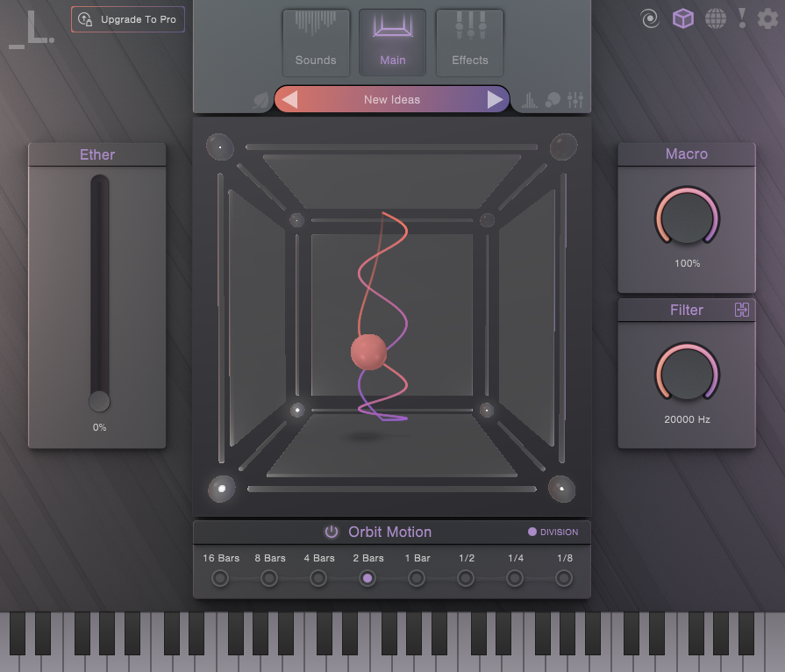Image resolution: width=785 pixels, height=672 pixels.
Task: Go to previous preset with left arrow
Action: 289,100
